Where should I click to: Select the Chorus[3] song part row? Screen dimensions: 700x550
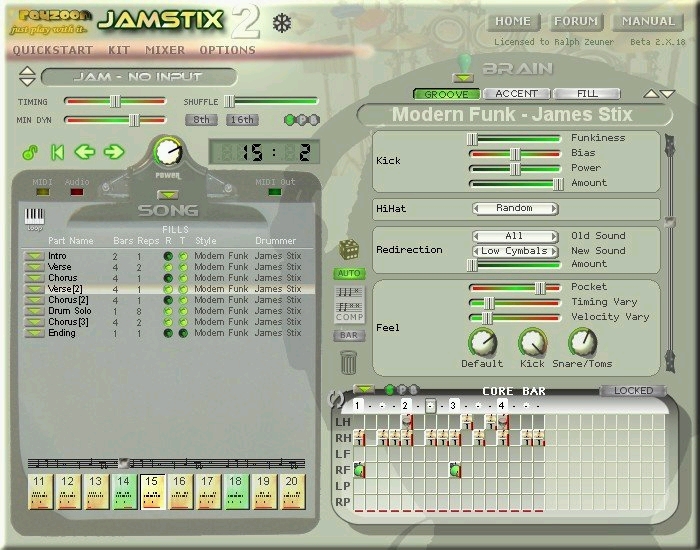point(169,322)
